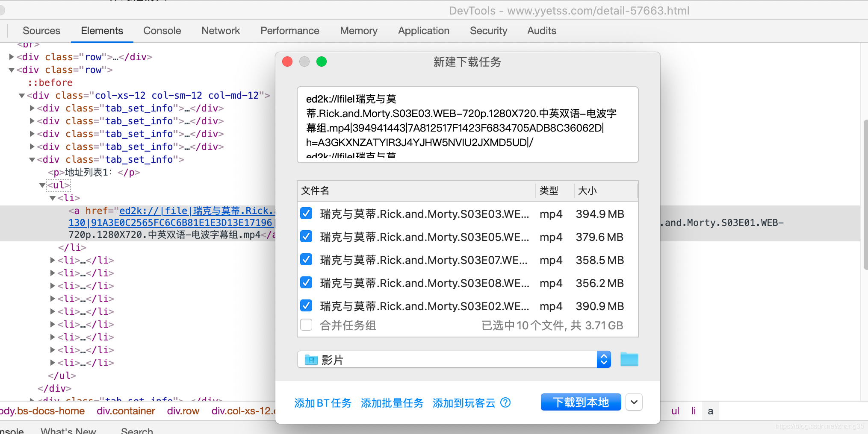
Task: Collapse the ul element node
Action: pyautogui.click(x=42, y=185)
